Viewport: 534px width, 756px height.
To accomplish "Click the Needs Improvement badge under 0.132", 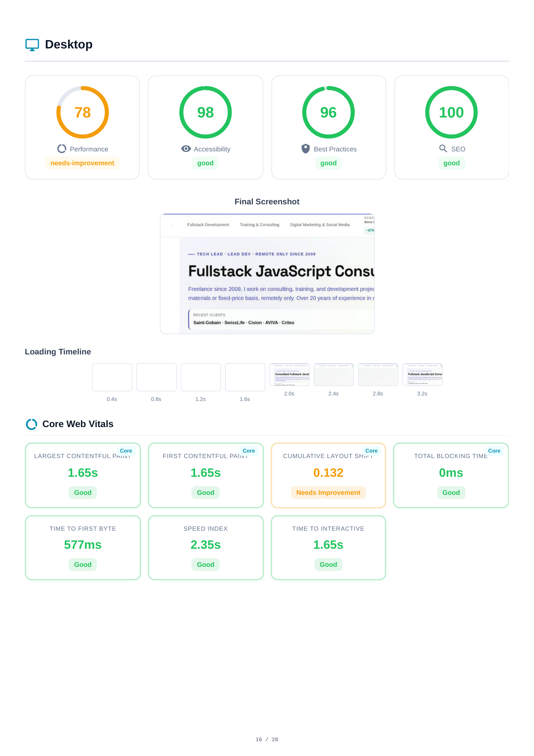I will (328, 493).
